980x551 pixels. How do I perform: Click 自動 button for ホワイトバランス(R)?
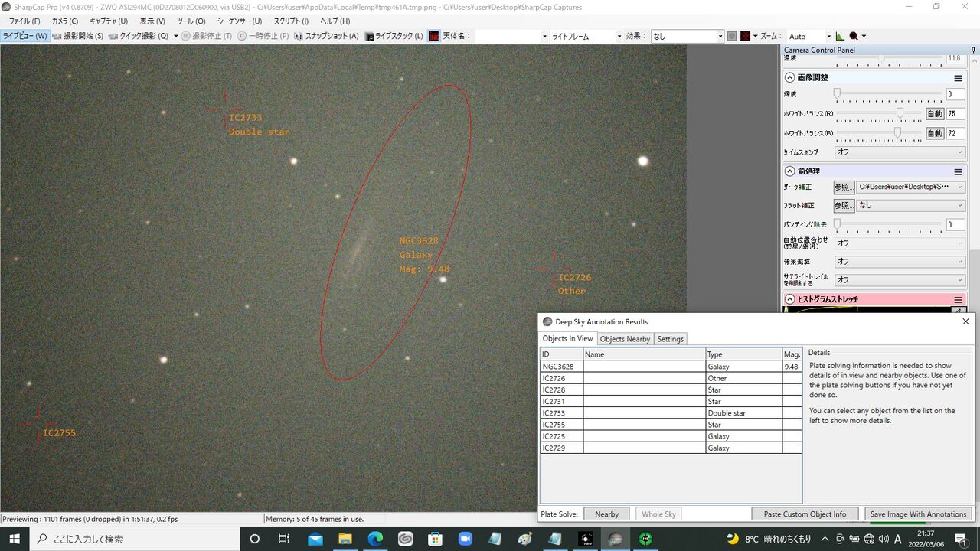(x=935, y=113)
